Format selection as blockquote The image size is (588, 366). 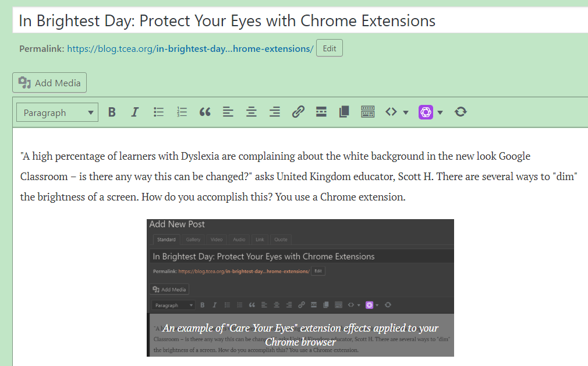click(x=205, y=112)
